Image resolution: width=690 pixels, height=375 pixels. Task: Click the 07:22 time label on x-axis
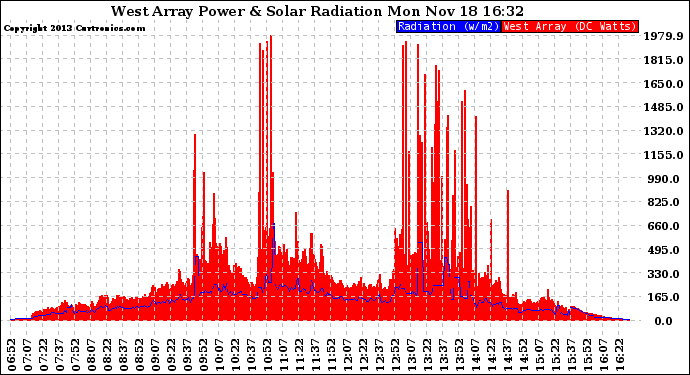coord(44,355)
